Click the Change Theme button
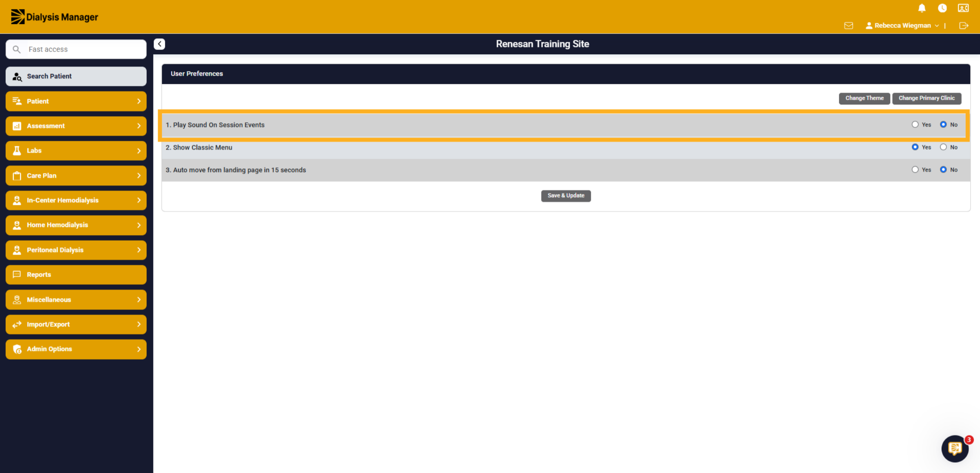The width and height of the screenshot is (980, 473). click(864, 98)
